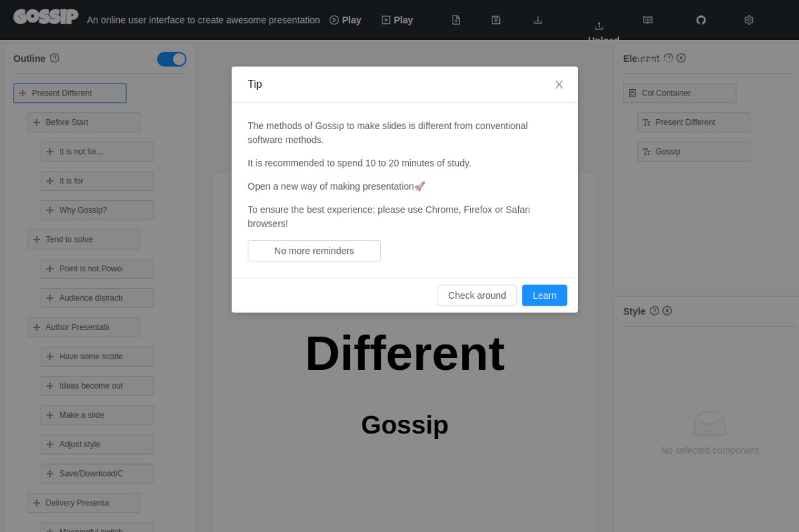
Task: Click the Play button with square icon
Action: [398, 20]
